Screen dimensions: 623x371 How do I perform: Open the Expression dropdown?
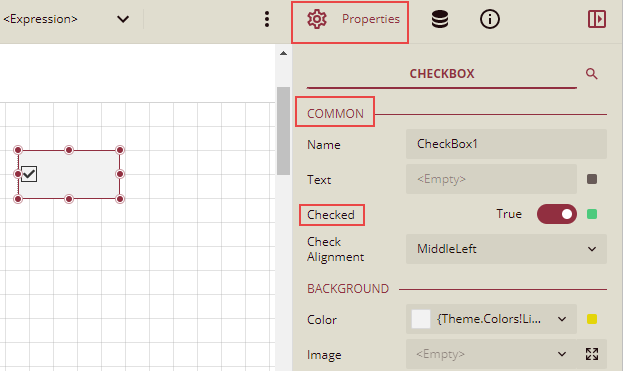(66, 19)
